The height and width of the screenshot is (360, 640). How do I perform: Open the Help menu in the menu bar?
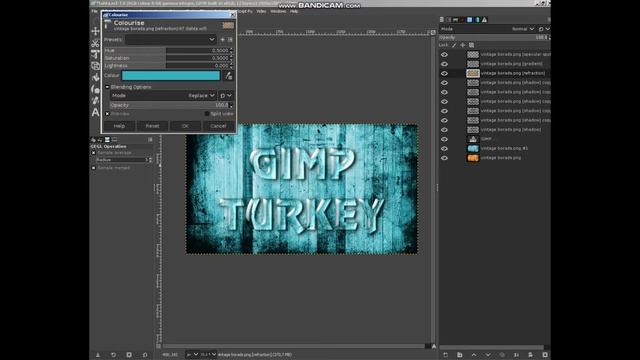[x=294, y=11]
